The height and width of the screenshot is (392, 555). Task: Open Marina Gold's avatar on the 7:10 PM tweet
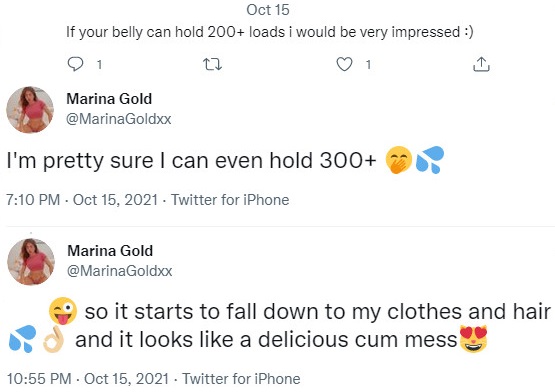click(x=30, y=110)
